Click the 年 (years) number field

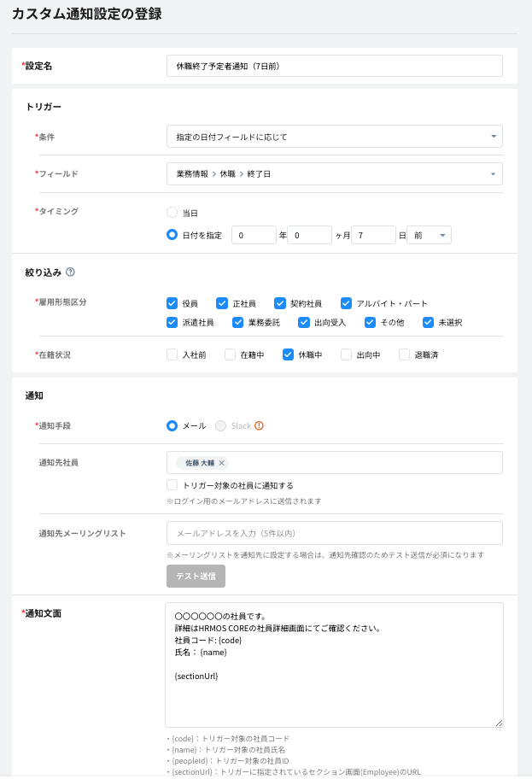(x=254, y=235)
